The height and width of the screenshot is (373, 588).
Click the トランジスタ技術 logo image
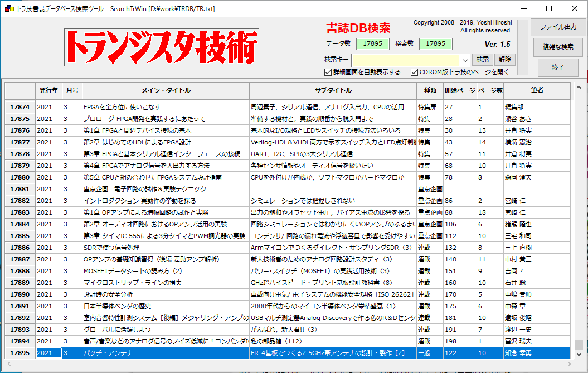click(162, 47)
